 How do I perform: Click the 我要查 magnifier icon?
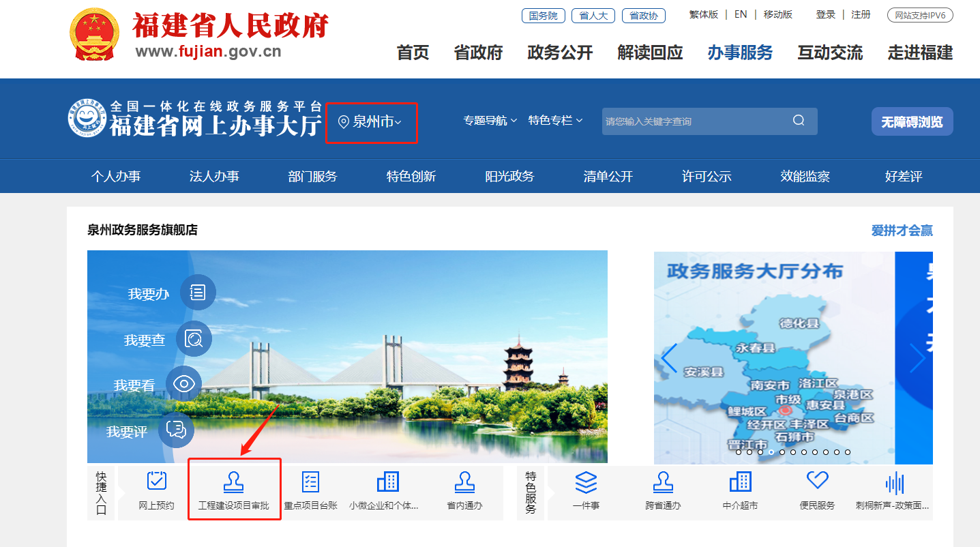pos(194,339)
